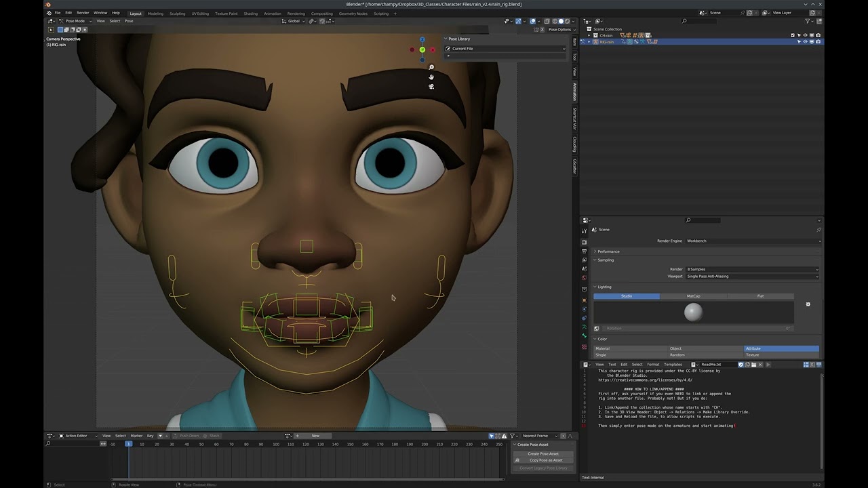
Task: Toggle viewport gizmos visibility button
Action: click(518, 21)
